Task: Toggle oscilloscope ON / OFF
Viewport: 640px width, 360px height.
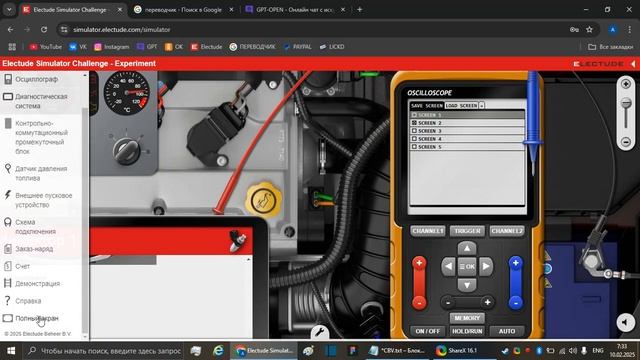Action: [x=428, y=331]
